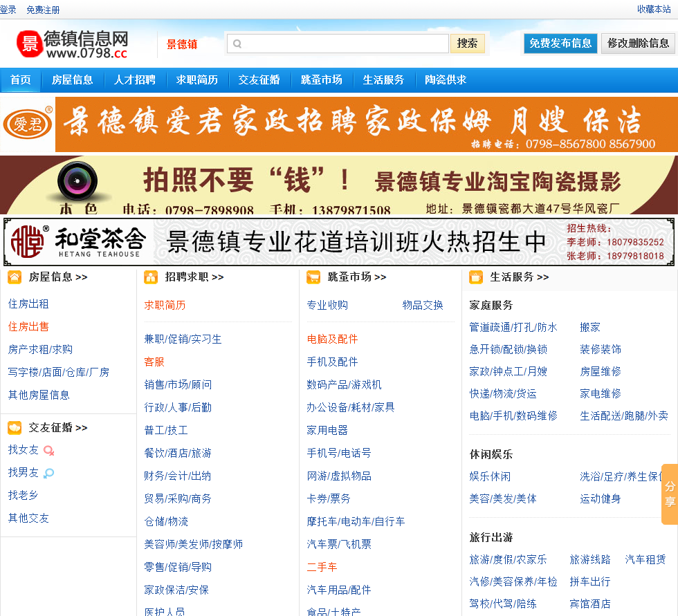678x616 pixels.
Task: Open 运动健身 link
Action: [x=601, y=499]
